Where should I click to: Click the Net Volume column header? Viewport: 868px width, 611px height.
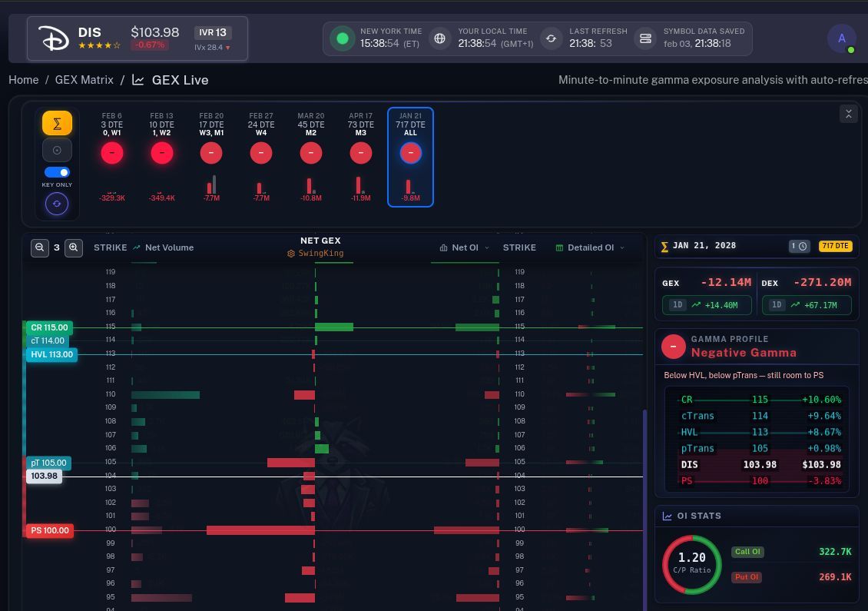point(164,247)
